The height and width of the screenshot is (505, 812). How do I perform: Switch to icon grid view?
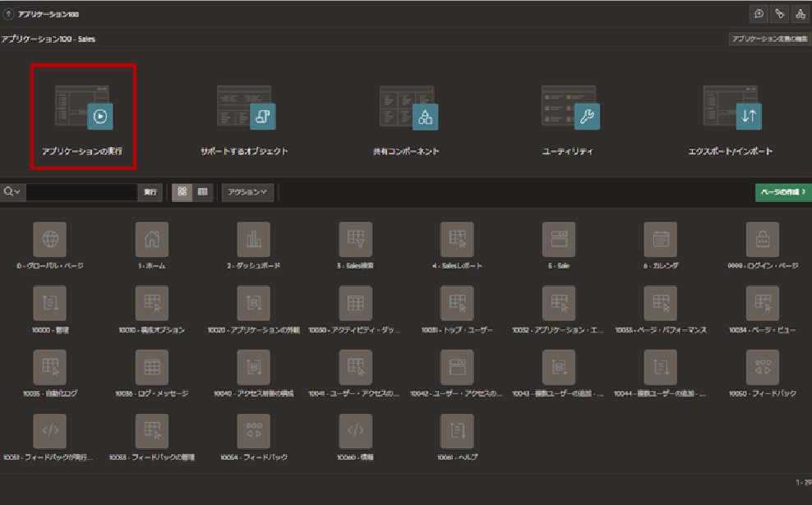click(x=182, y=191)
